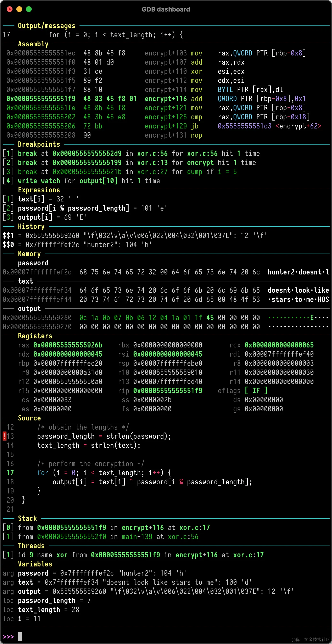Click the GDB prompt input cursor
The height and width of the screenshot is (644, 332).
(x=20, y=637)
